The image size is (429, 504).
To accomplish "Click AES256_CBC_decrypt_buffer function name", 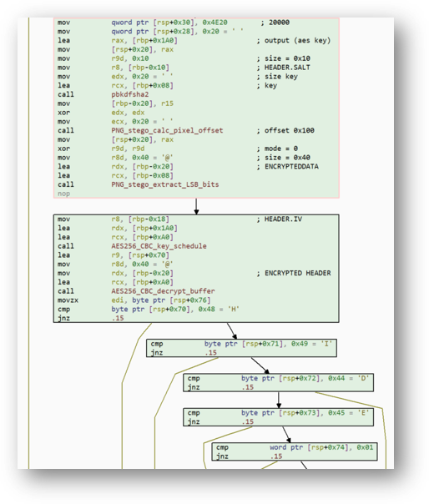I will pos(163,291).
